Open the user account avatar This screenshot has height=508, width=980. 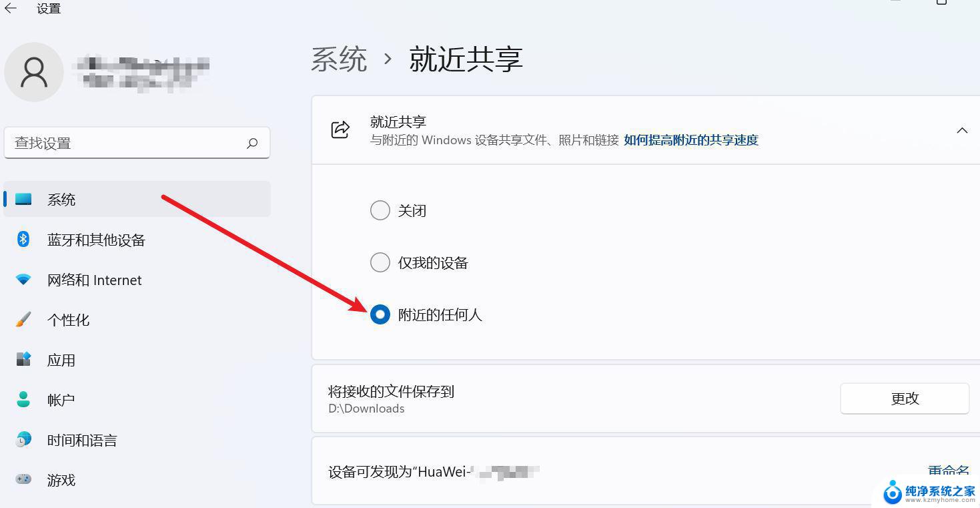click(34, 72)
